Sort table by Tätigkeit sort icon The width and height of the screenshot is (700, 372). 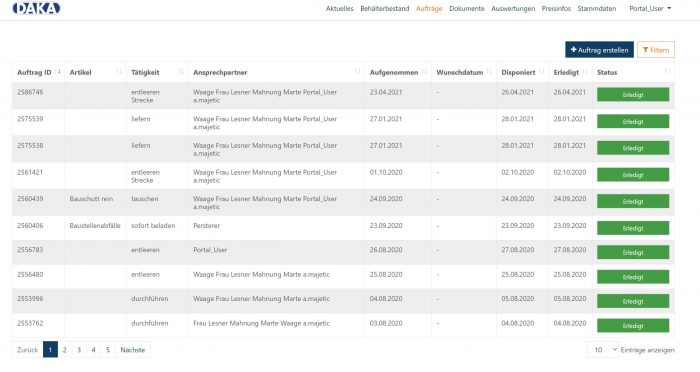(181, 72)
